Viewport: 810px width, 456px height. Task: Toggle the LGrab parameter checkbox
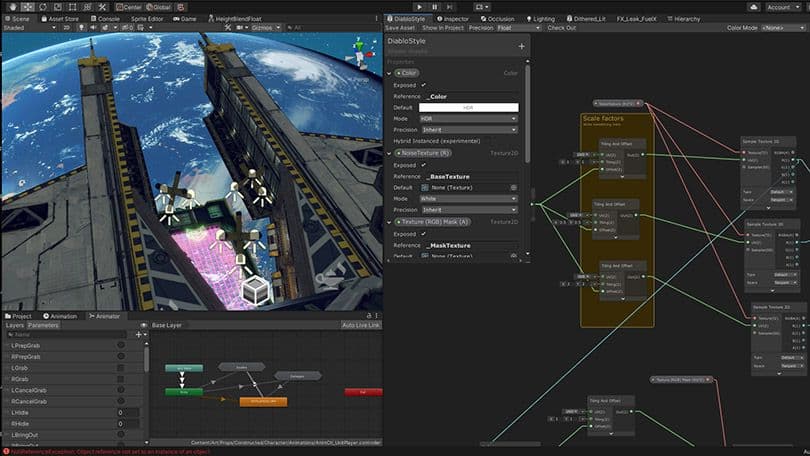(x=121, y=368)
